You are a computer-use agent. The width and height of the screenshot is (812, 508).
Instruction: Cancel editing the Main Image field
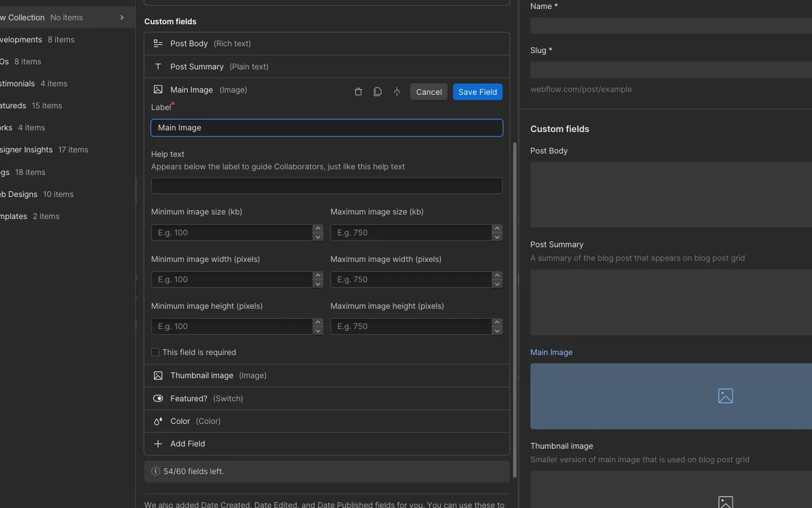pyautogui.click(x=429, y=92)
